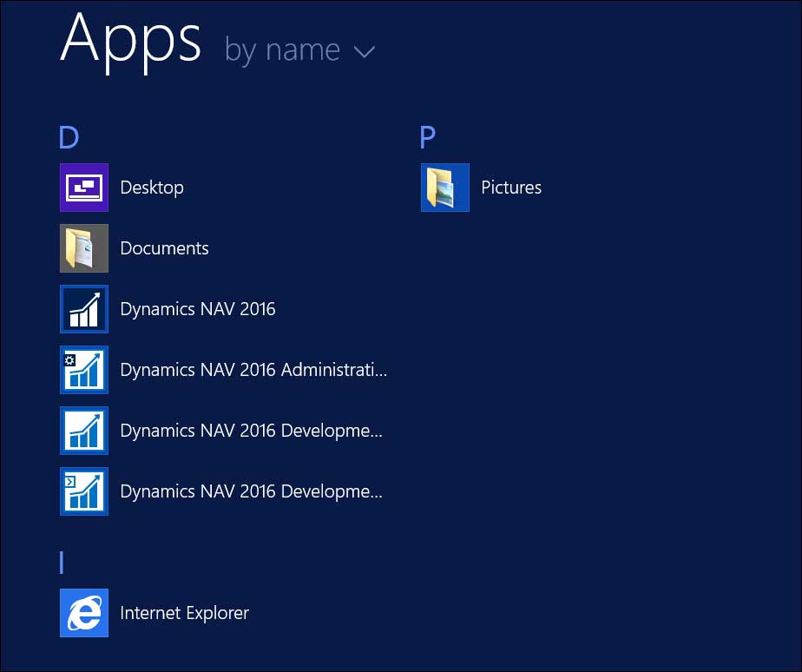The image size is (802, 672).
Task: Click the "Desktop" text label
Action: click(152, 187)
